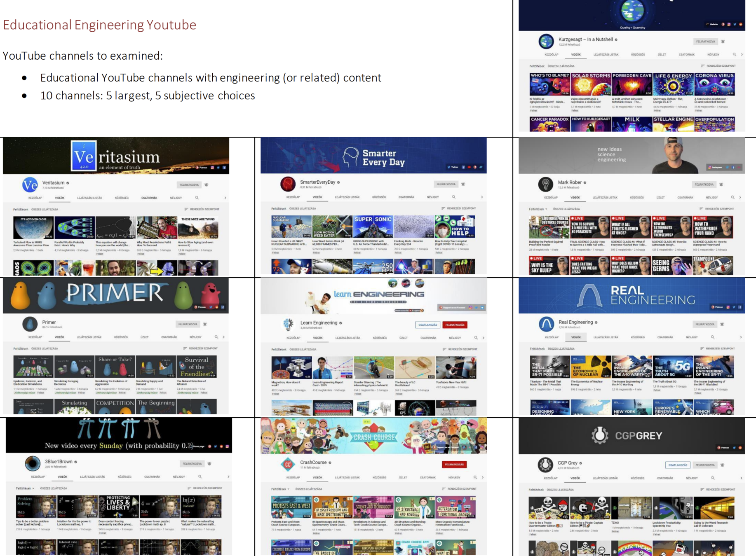Screen dimensions: 756x556
Task: Open channel search on Veritasium tab bar
Action: click(197, 198)
